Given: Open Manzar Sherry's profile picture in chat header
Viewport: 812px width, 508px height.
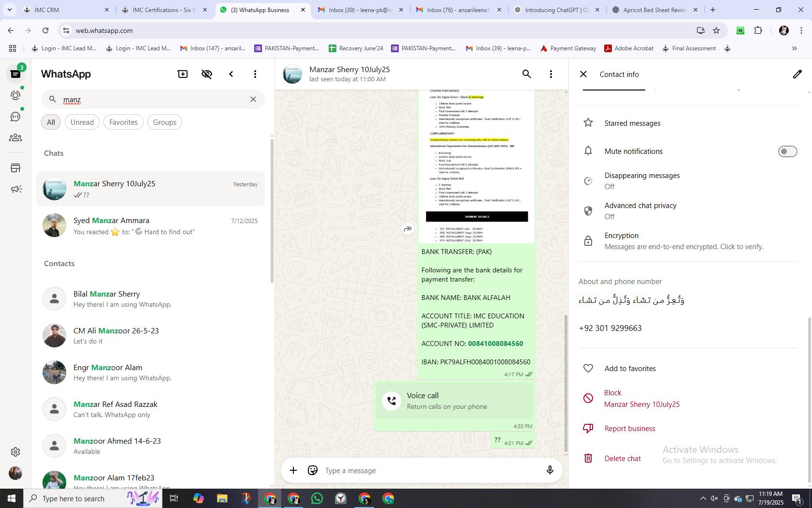Looking at the screenshot, I should click(292, 74).
